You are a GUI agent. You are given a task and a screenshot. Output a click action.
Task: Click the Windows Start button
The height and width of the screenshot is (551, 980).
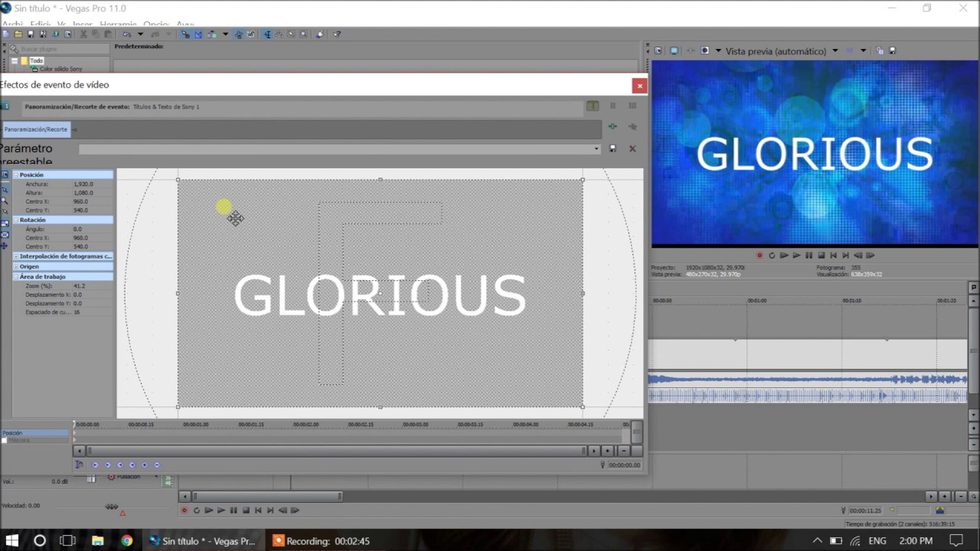click(x=11, y=540)
